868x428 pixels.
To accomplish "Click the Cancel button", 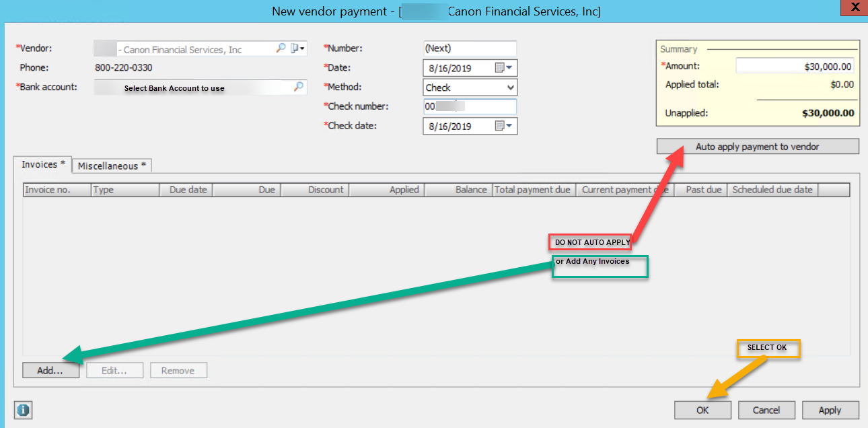I will click(766, 410).
